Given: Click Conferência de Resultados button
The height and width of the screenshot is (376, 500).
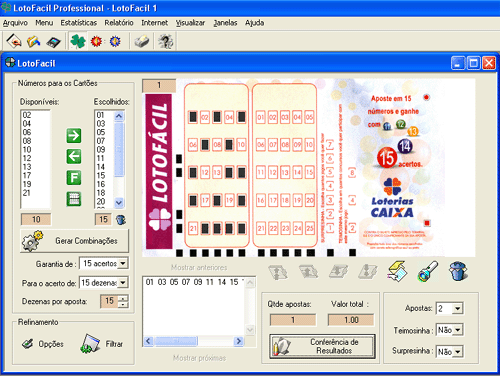Looking at the screenshot, I should (322, 346).
